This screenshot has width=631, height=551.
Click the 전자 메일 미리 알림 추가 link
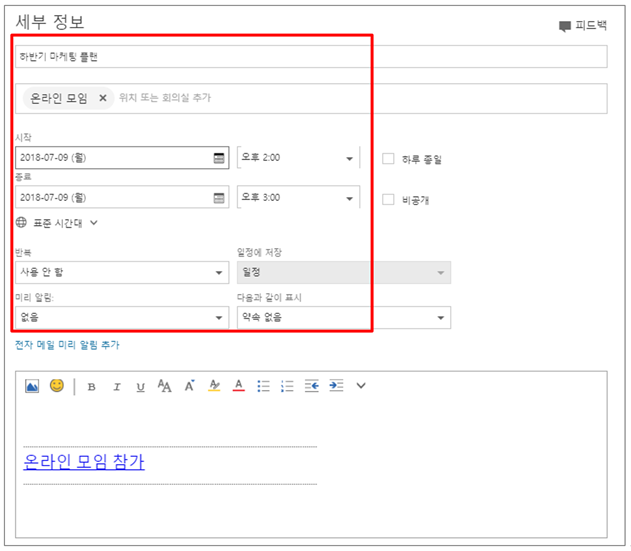pyautogui.click(x=67, y=345)
